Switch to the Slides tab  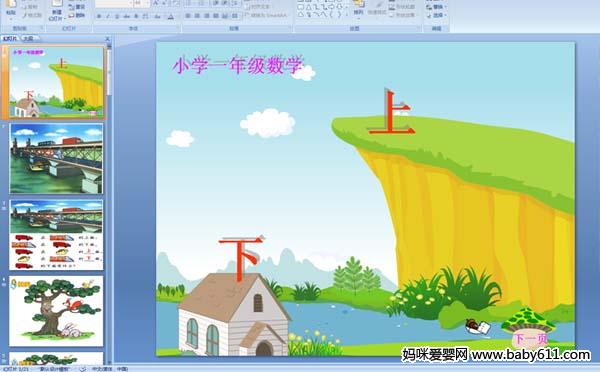coord(10,38)
